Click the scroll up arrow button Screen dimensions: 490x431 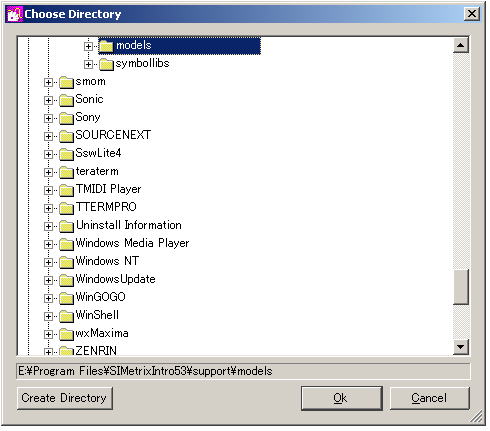[x=461, y=45]
